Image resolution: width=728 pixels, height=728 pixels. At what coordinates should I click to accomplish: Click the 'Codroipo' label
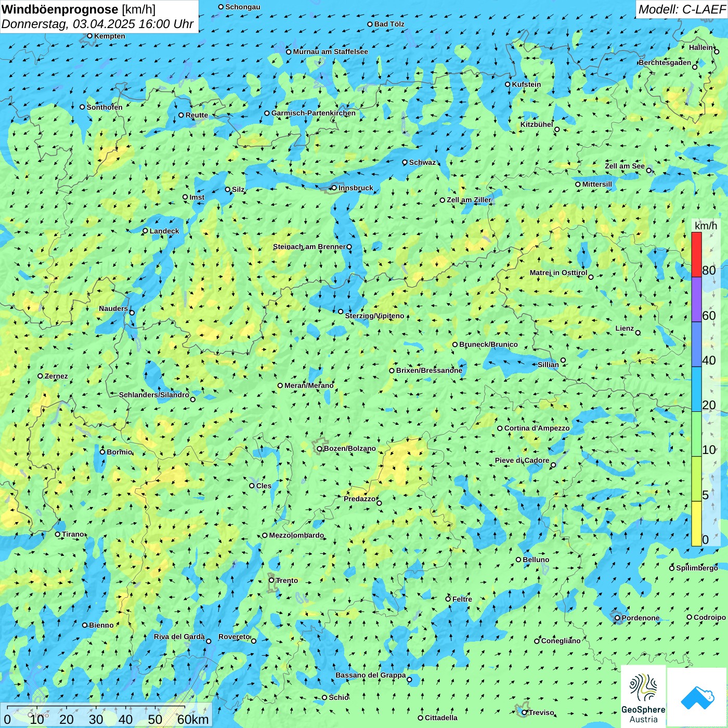[710, 617]
